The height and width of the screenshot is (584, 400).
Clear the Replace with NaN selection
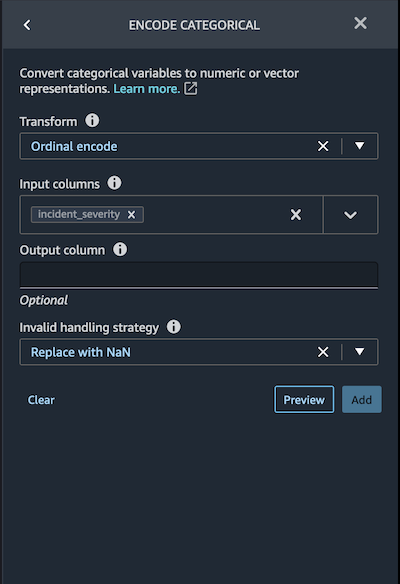323,352
